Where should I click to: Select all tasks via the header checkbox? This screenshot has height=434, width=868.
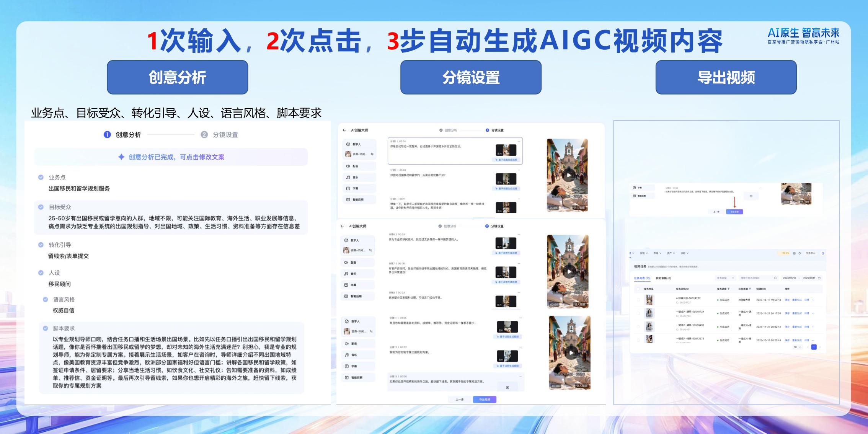(638, 289)
